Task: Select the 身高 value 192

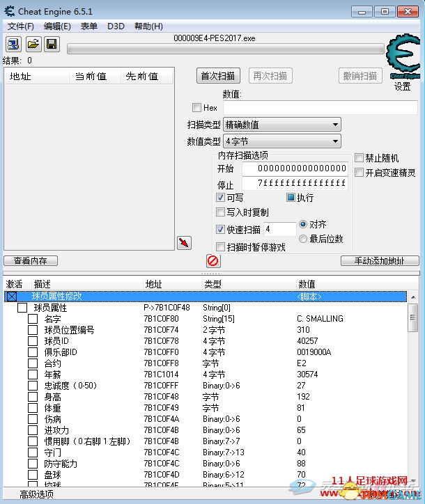Action: point(303,396)
